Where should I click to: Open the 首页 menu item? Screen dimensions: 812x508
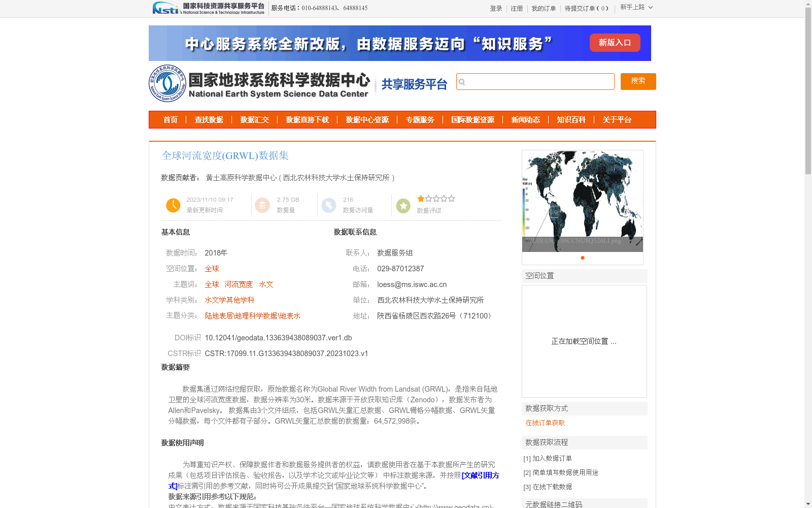171,120
